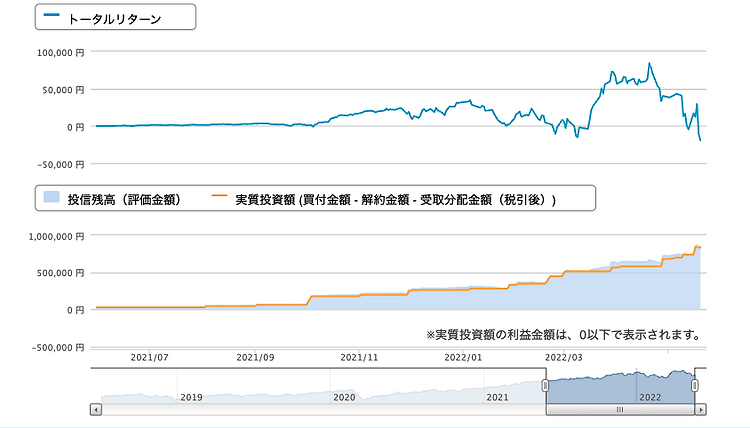Click the 1,000,000 円 y-axis label

point(56,236)
